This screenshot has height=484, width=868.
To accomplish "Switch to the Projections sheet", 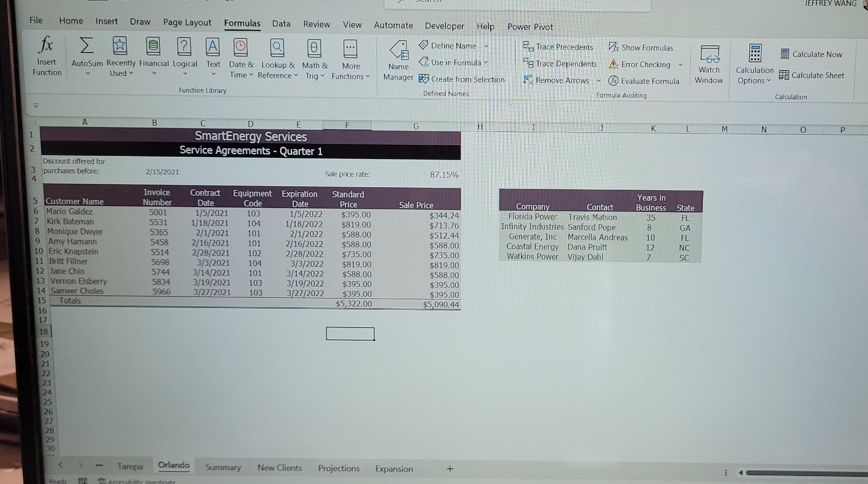I will coord(339,468).
